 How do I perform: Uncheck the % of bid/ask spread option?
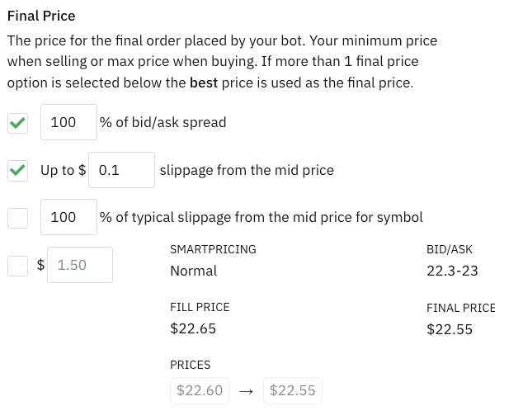click(17, 123)
